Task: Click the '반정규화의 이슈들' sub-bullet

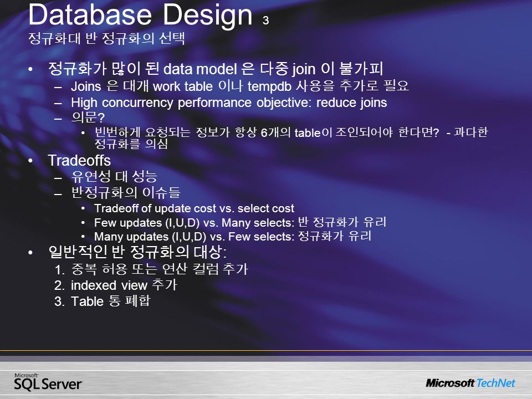Action: pos(126,192)
